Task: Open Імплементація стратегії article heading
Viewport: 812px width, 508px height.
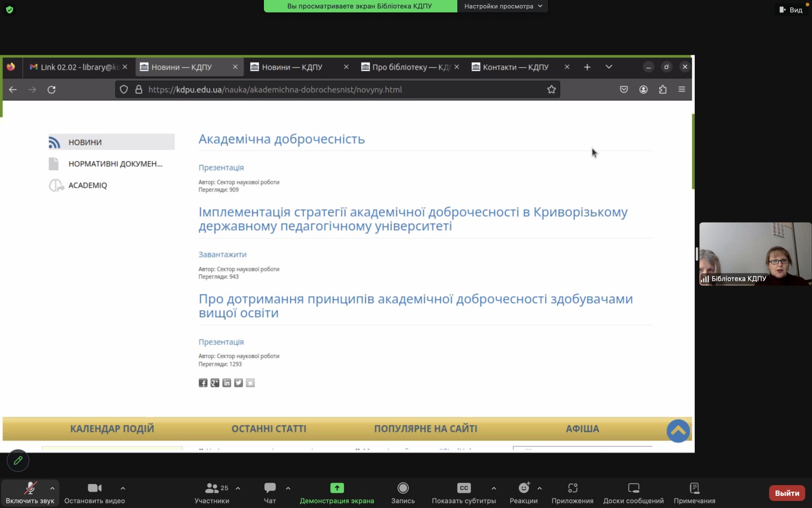Action: click(x=413, y=219)
